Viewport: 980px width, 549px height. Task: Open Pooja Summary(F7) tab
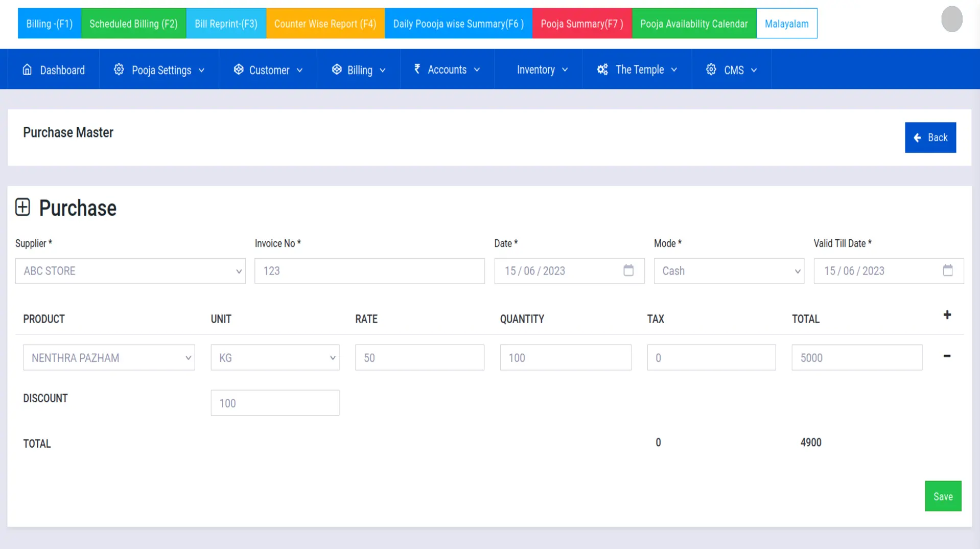coord(582,24)
